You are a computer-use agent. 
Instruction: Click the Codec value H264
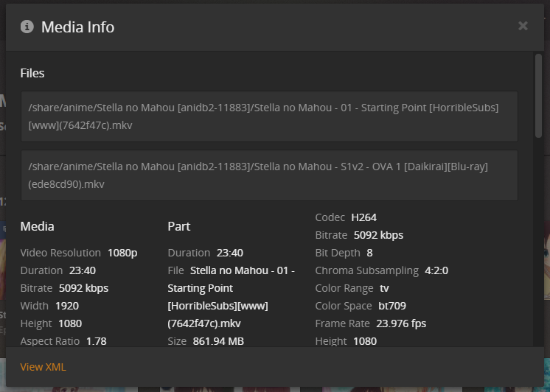tap(363, 217)
